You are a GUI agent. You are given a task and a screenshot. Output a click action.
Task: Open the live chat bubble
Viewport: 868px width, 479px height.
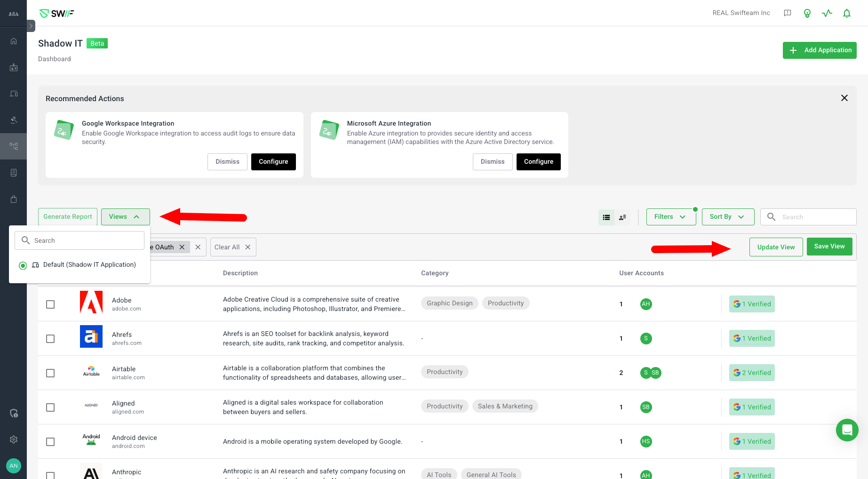pyautogui.click(x=847, y=430)
